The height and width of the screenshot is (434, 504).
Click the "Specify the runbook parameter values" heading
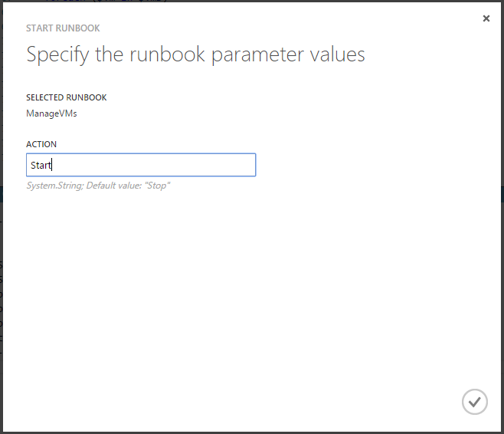(195, 54)
